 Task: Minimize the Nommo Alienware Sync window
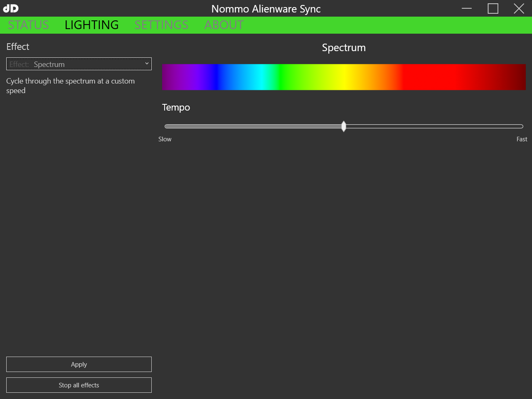click(x=466, y=8)
